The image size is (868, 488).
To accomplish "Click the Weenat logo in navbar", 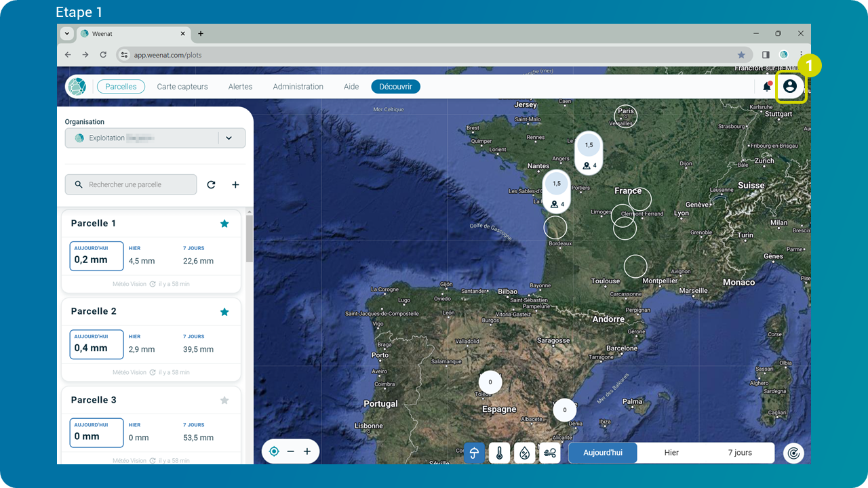I will click(x=77, y=87).
